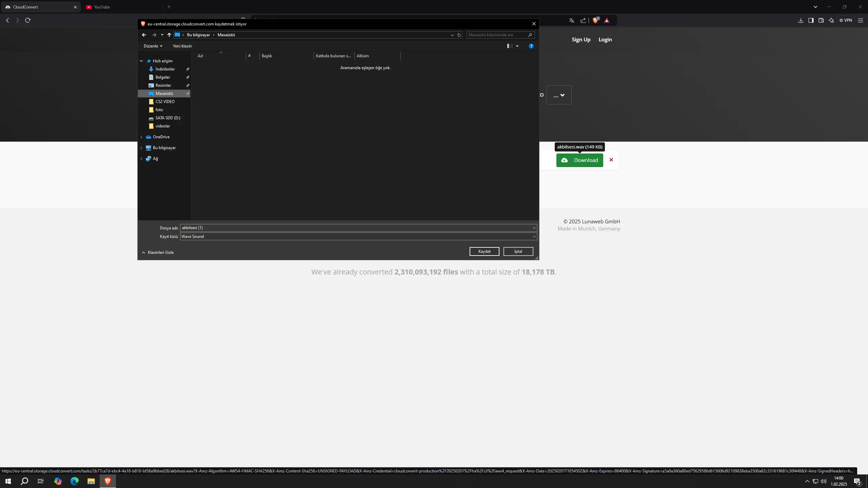Open Dosya adı dropdown arrow

pyautogui.click(x=534, y=228)
